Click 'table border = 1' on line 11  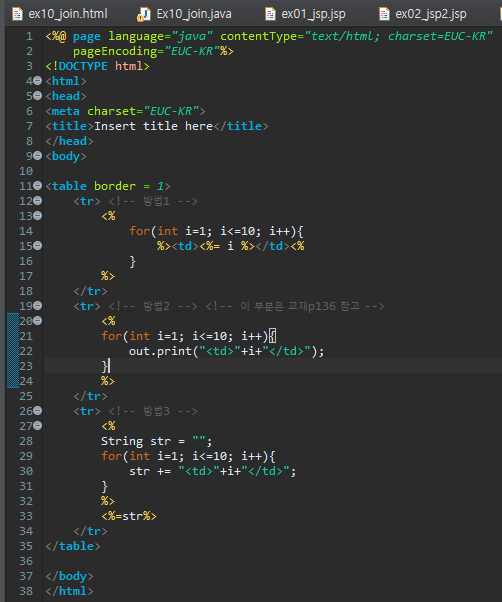click(108, 186)
